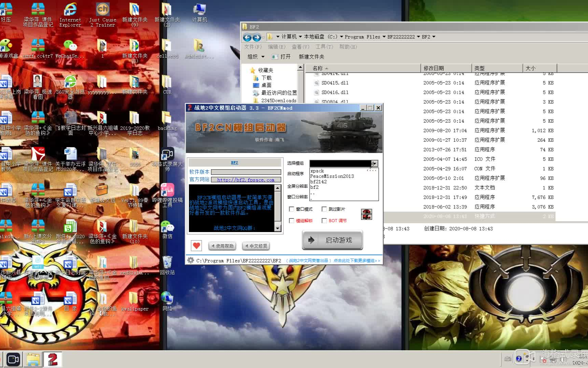This screenshot has width=588, height=368.
Task: Open the 文件(F) menu in Explorer
Action: point(253,47)
